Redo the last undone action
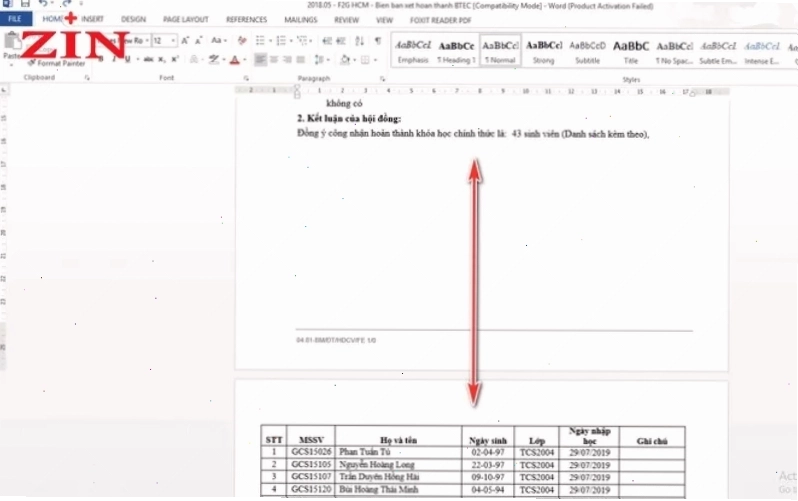Screen dimensions: 798x501 tap(67, 3)
